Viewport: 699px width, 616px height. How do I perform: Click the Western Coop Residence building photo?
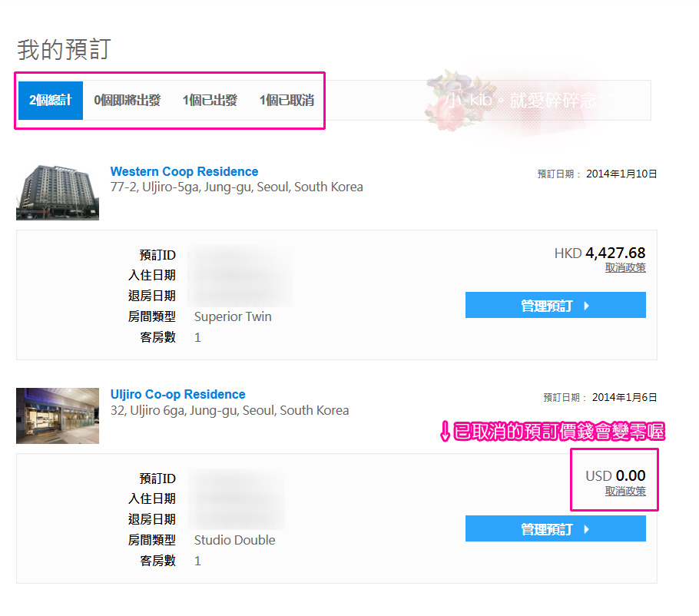pos(58,192)
